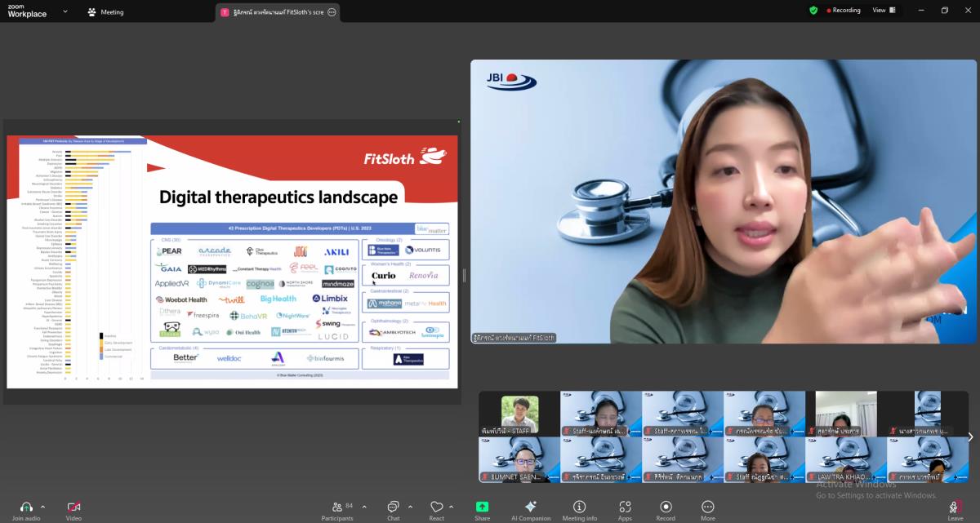980x523 pixels.
Task: Go to next page of participant gallery
Action: click(x=970, y=437)
